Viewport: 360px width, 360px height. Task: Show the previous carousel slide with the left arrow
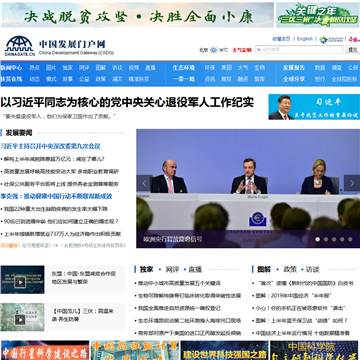pyautogui.click(x=144, y=183)
